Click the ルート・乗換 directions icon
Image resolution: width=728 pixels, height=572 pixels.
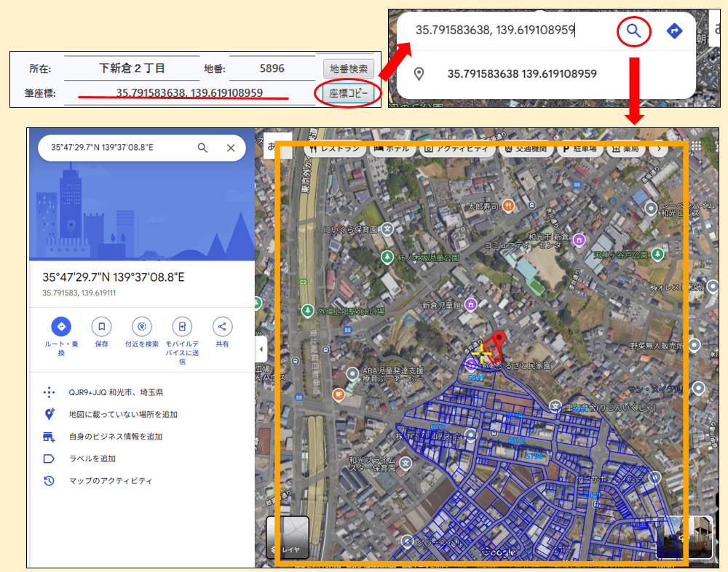click(x=61, y=327)
